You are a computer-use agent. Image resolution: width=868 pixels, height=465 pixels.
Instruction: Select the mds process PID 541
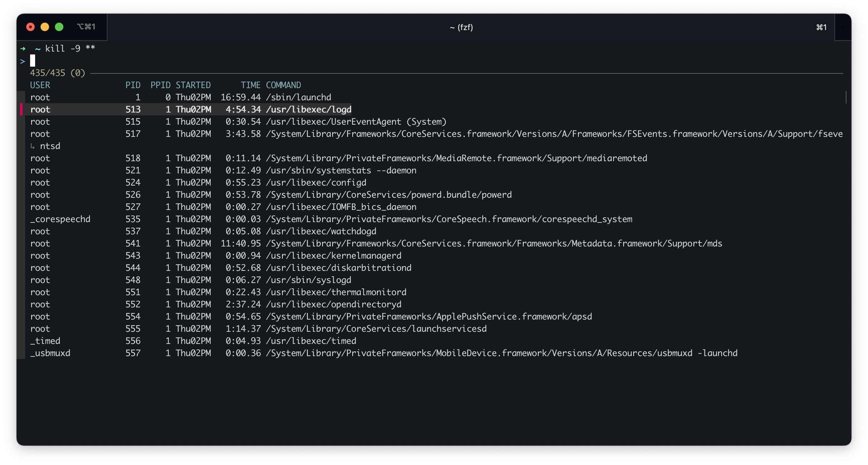[493, 244]
